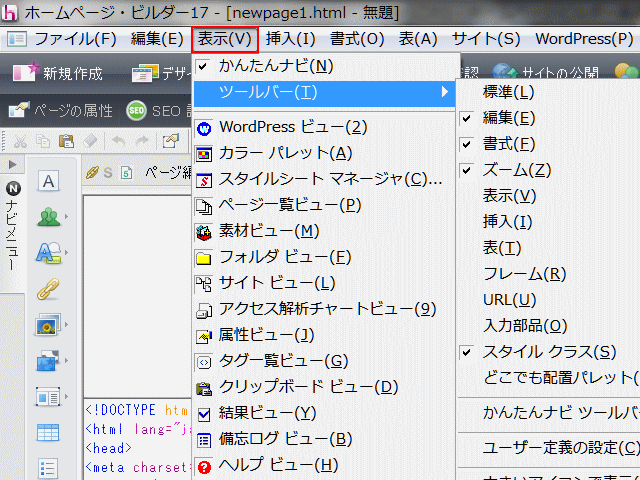
Task: Expand the ツールバー(T) submenu
Action: click(324, 93)
